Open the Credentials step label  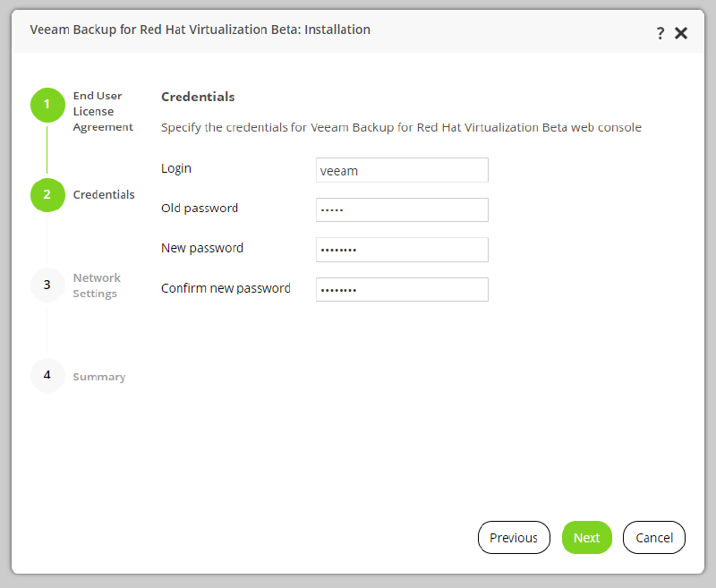104,195
